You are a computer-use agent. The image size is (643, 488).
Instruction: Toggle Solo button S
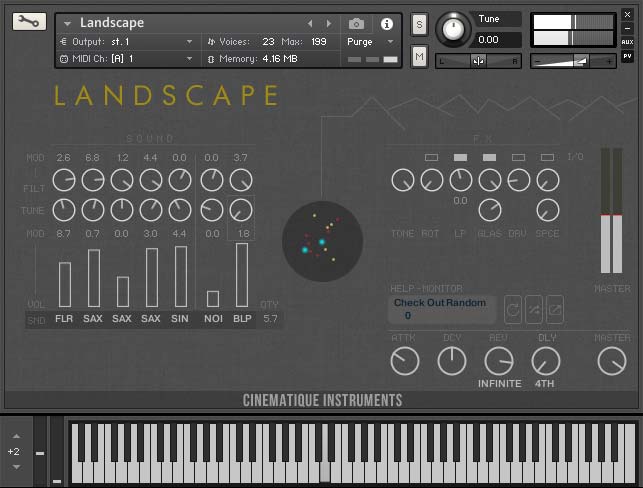(419, 25)
